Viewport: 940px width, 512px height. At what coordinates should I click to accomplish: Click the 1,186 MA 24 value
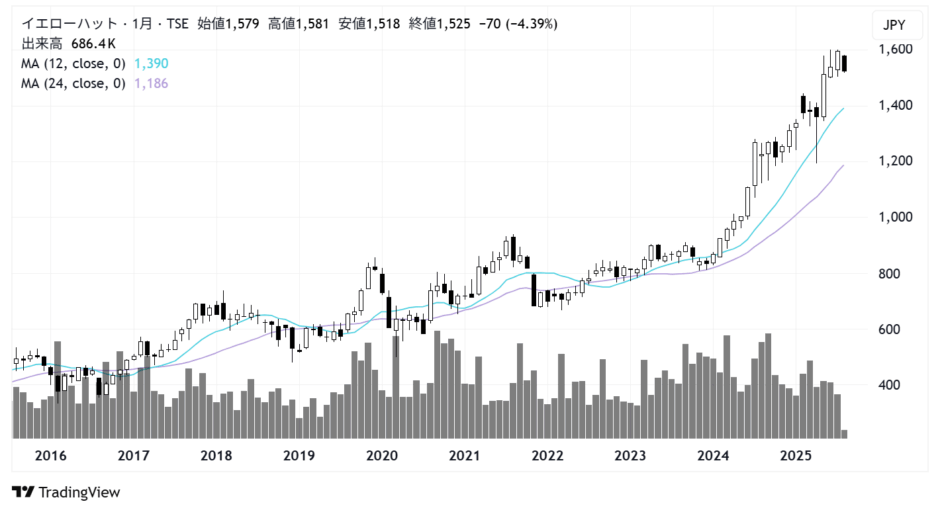[x=152, y=83]
